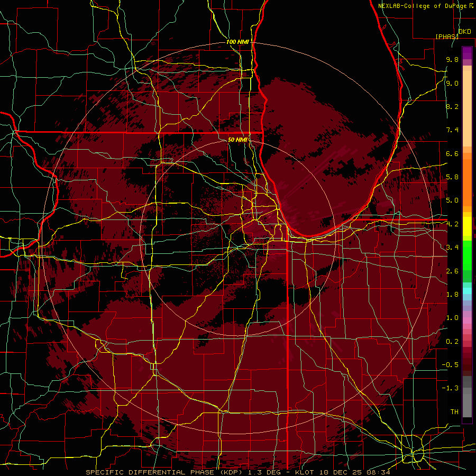
Task: Pick the peach segment of the color bar
Action: (x=467, y=109)
